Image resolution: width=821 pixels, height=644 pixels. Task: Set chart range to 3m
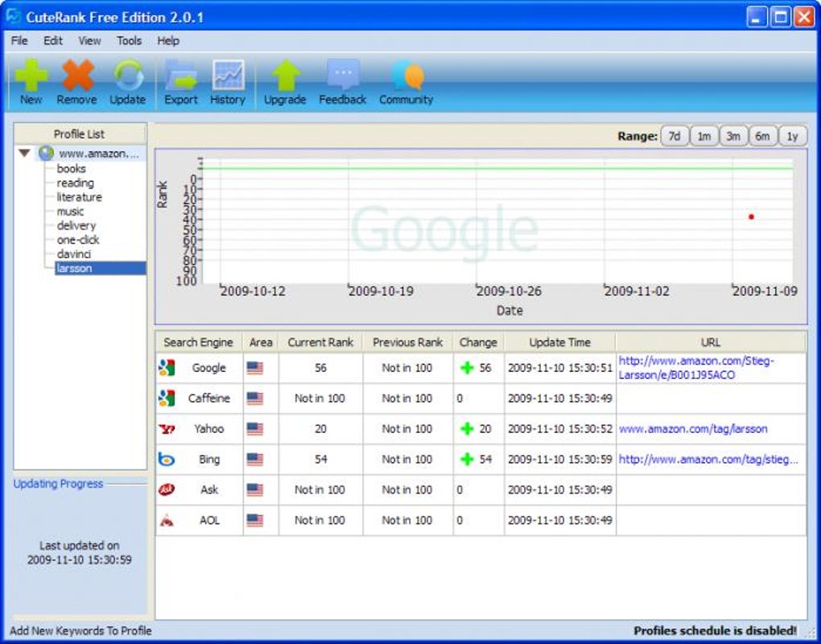tap(733, 136)
